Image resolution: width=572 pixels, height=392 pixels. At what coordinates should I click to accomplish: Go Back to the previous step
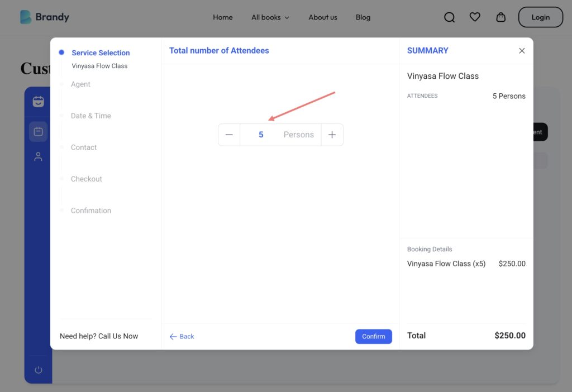point(182,336)
